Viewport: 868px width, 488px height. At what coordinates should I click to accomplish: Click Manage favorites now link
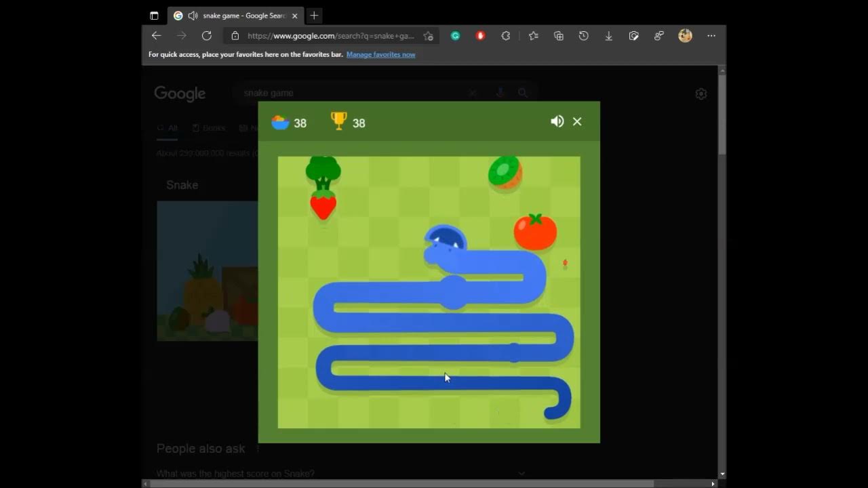tap(380, 54)
